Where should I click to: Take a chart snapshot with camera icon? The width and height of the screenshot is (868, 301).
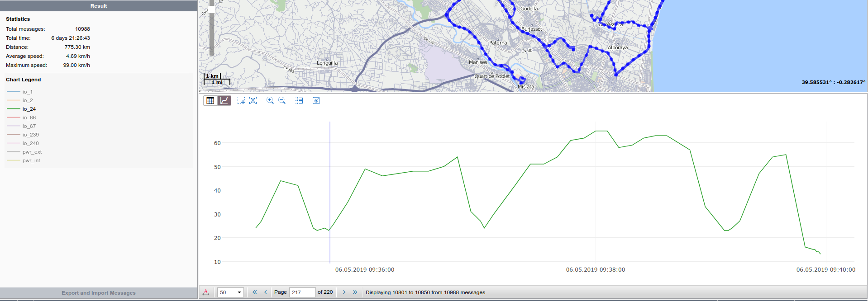pos(316,101)
